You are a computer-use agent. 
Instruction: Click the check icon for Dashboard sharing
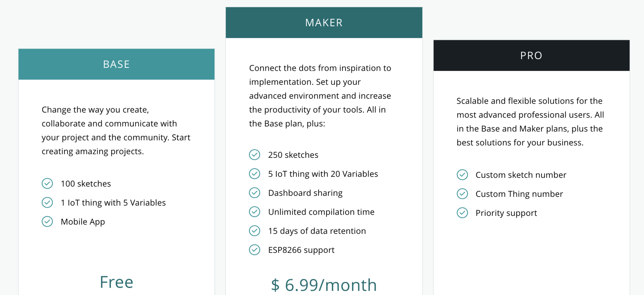[x=254, y=193]
